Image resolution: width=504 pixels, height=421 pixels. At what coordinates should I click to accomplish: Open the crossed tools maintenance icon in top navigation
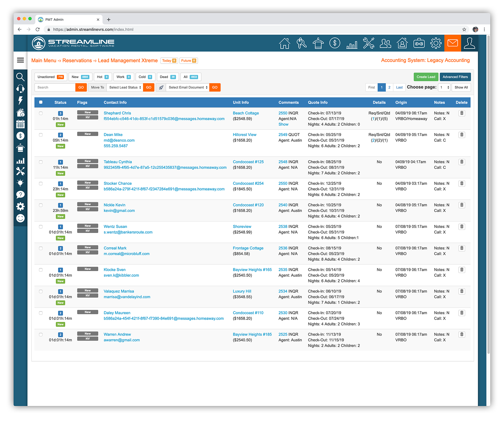(x=369, y=43)
